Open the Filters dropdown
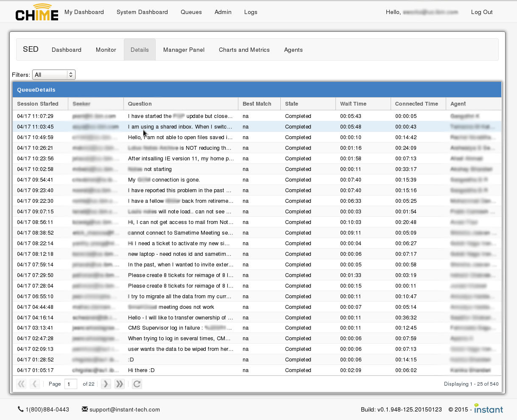The width and height of the screenshot is (517, 420). 54,75
